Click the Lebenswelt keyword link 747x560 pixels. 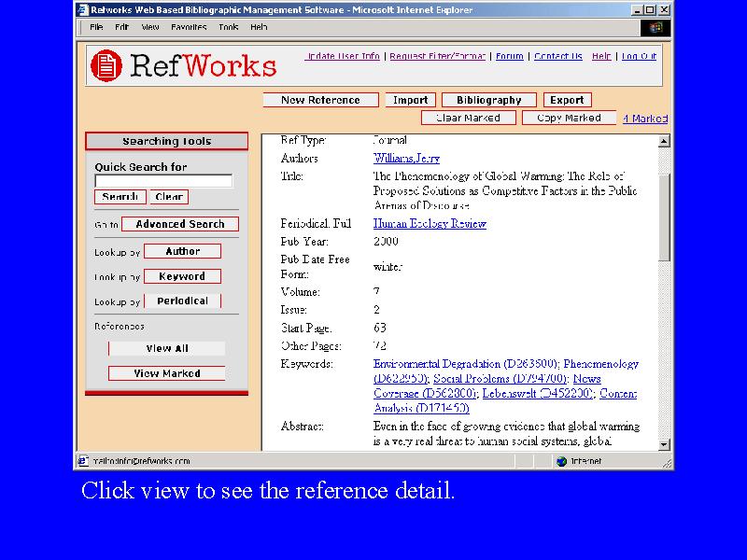tap(538, 393)
